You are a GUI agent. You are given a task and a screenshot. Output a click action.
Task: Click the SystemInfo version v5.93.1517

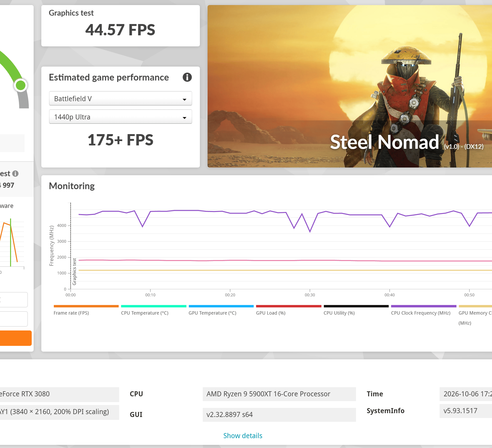(x=466, y=411)
